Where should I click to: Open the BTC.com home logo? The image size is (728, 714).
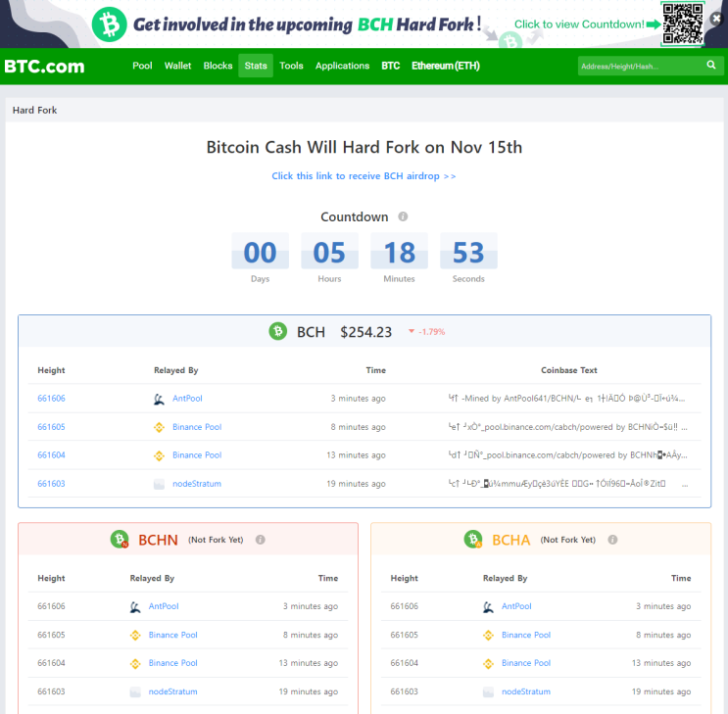(44, 67)
